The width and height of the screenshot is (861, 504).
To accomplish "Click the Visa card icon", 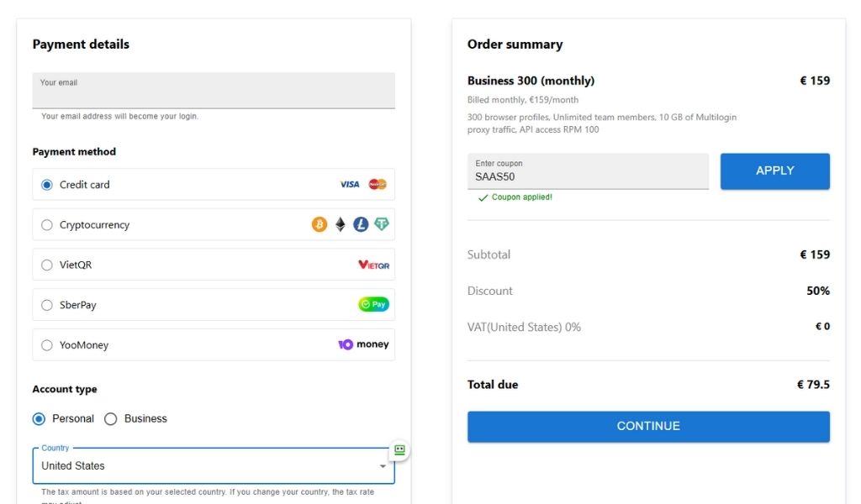I will [350, 185].
